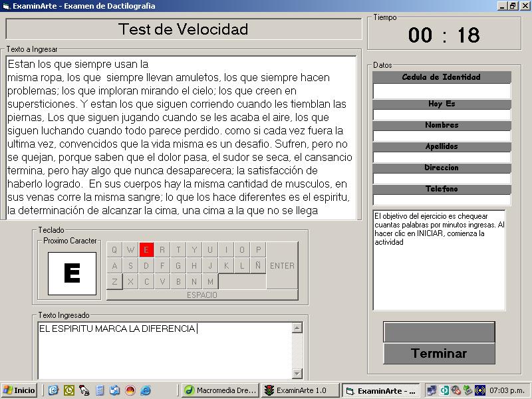532x399 pixels.
Task: Click the Texto Ingresado scrollbar up arrow
Action: (x=297, y=327)
